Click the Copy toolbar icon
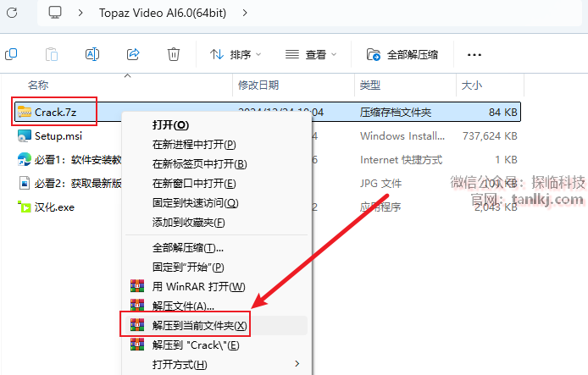 click(11, 54)
